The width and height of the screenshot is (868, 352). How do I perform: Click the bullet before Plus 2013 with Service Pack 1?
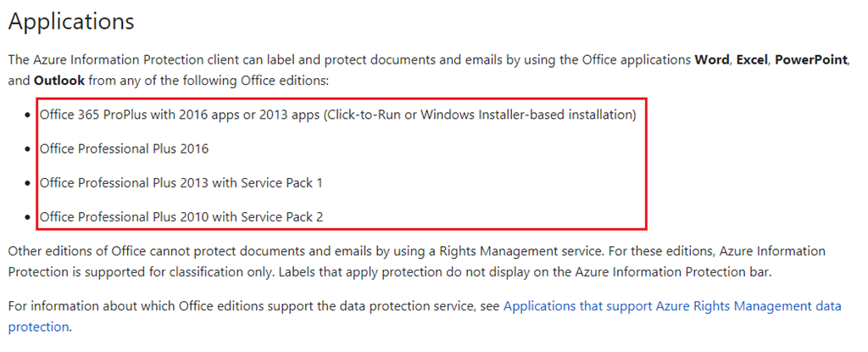tap(28, 183)
